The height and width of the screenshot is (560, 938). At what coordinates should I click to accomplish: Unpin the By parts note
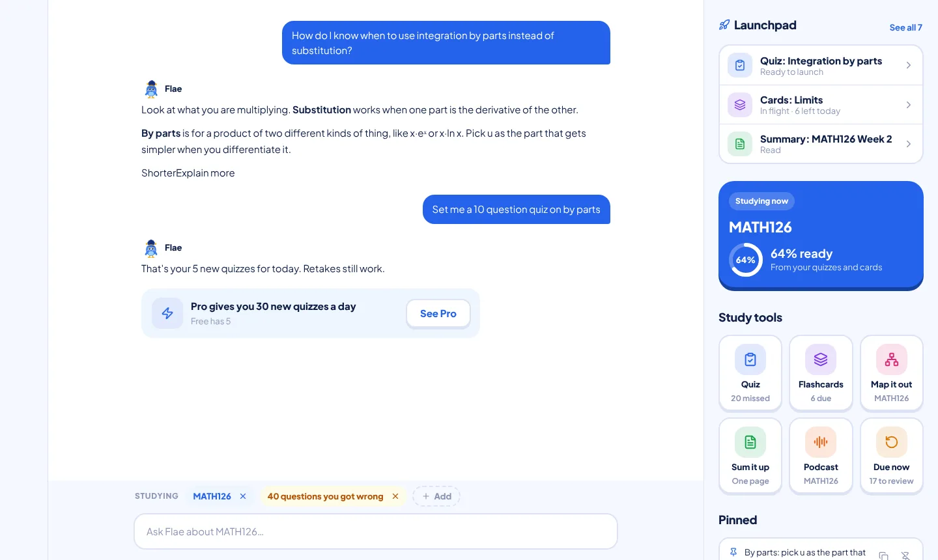click(x=905, y=555)
